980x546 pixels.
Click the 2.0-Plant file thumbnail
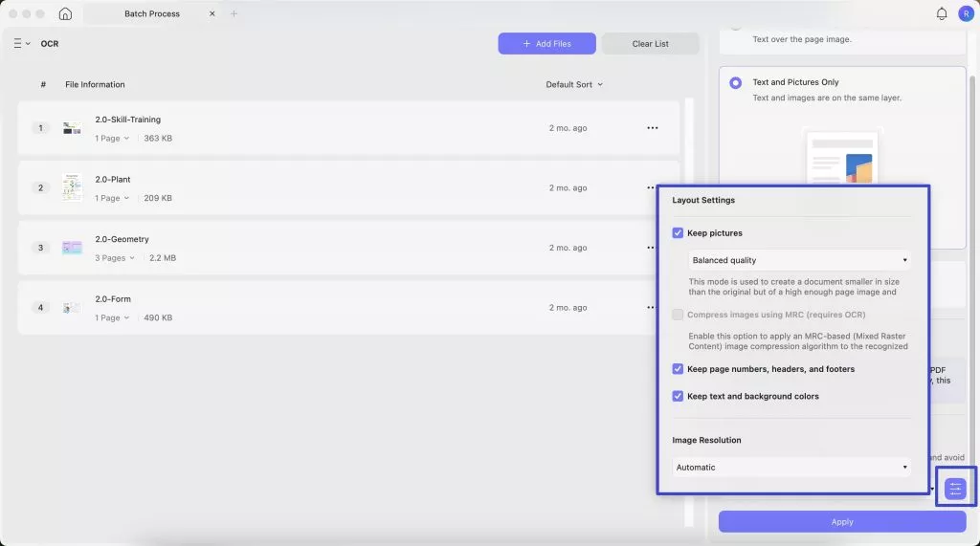(x=72, y=187)
